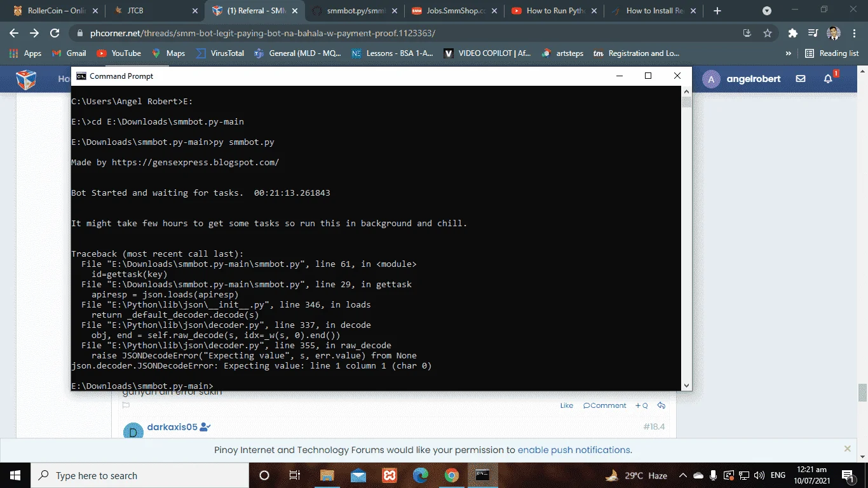Open the Mail app from the taskbar
The height and width of the screenshot is (488, 868).
click(x=358, y=475)
